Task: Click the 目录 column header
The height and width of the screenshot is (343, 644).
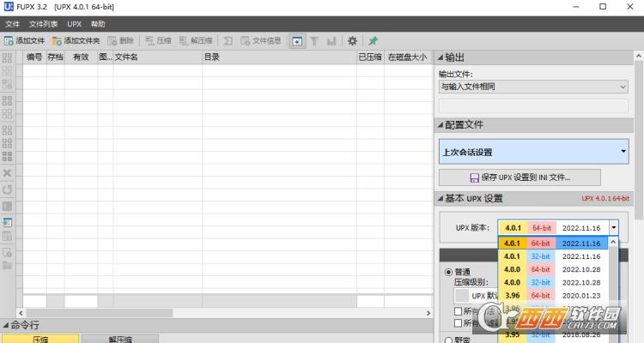Action: tap(279, 57)
